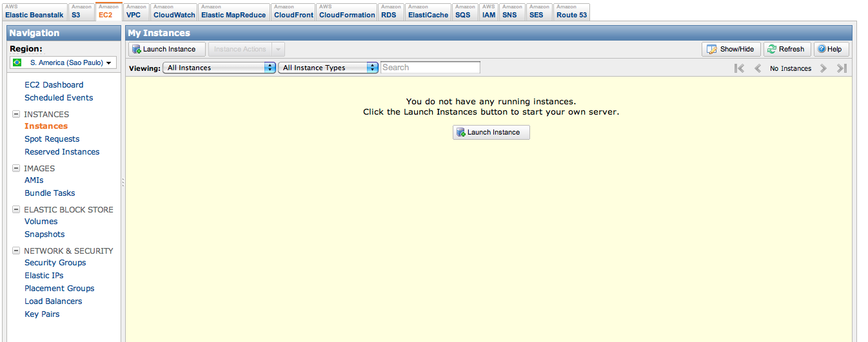
Task: Open the IAM tab
Action: click(x=489, y=12)
